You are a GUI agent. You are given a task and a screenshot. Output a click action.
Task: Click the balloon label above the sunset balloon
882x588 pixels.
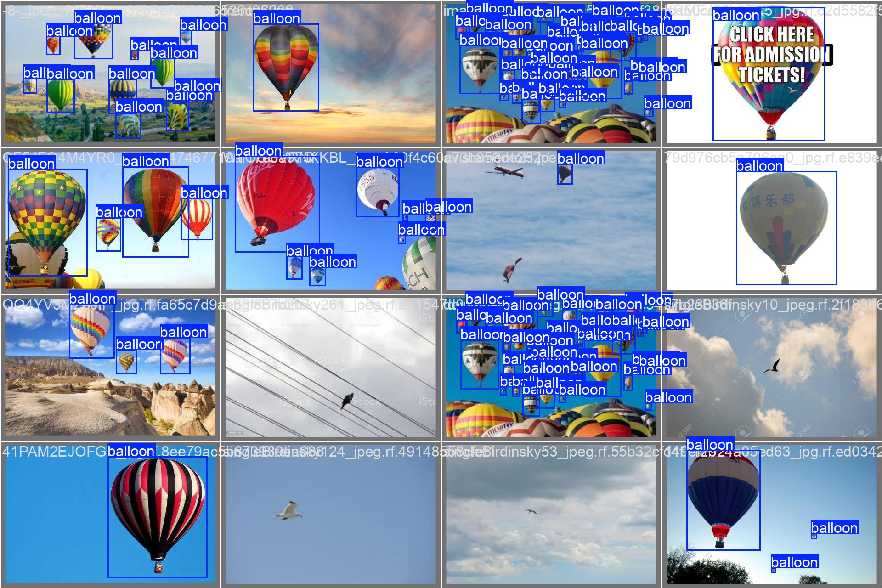(x=277, y=18)
